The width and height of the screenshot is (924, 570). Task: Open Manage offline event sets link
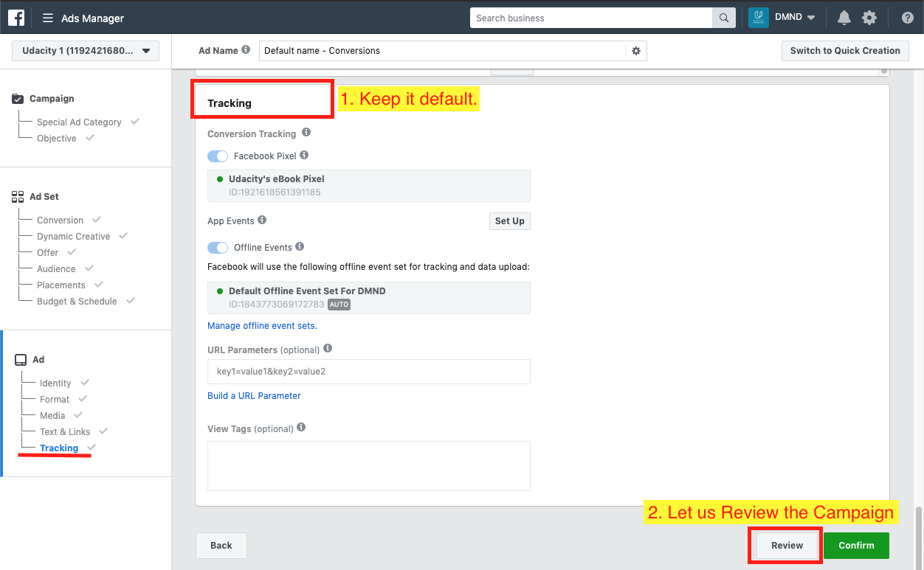pyautogui.click(x=262, y=325)
